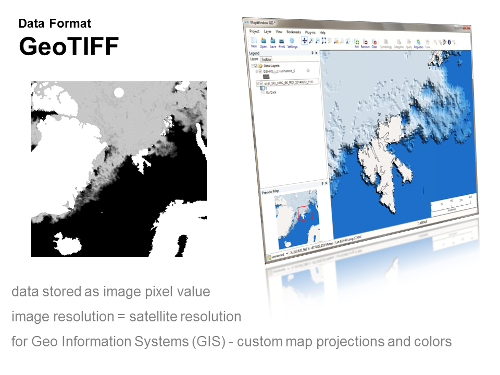The image size is (500, 375).
Task: Close the MapWindow GIS window
Action: pos(467,28)
